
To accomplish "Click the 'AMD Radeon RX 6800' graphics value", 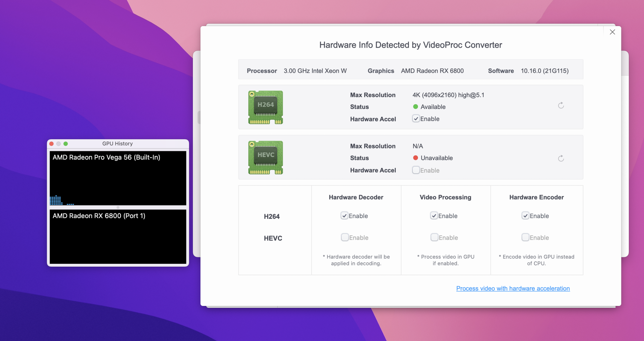I will (x=432, y=71).
